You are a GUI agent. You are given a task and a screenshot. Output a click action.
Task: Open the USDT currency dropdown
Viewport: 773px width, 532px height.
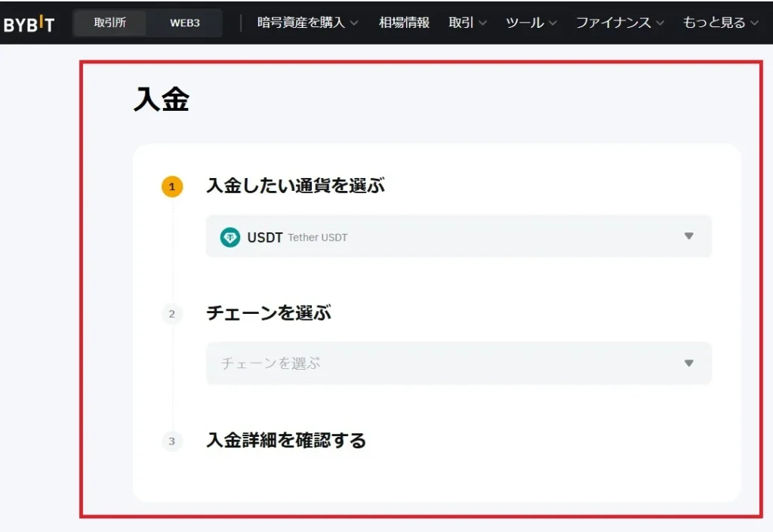(x=458, y=236)
